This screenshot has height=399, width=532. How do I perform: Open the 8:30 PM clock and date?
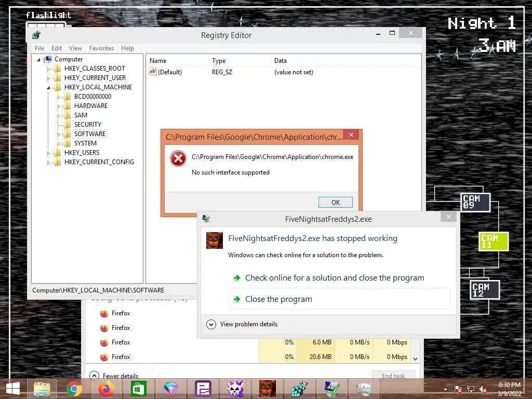coord(509,389)
